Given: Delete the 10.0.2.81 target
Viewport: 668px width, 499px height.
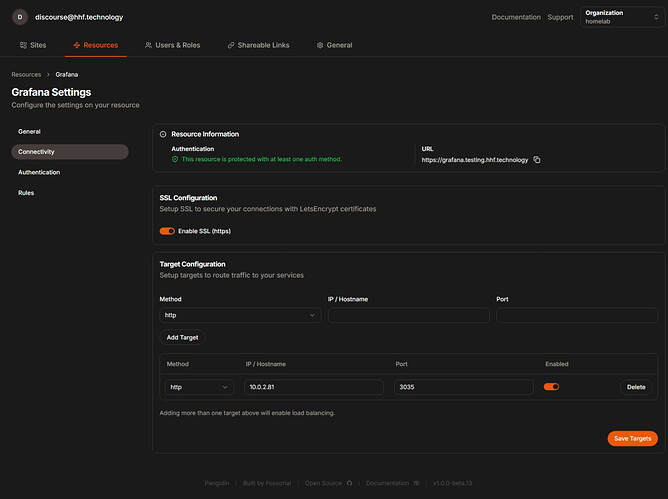Looking at the screenshot, I should [636, 387].
